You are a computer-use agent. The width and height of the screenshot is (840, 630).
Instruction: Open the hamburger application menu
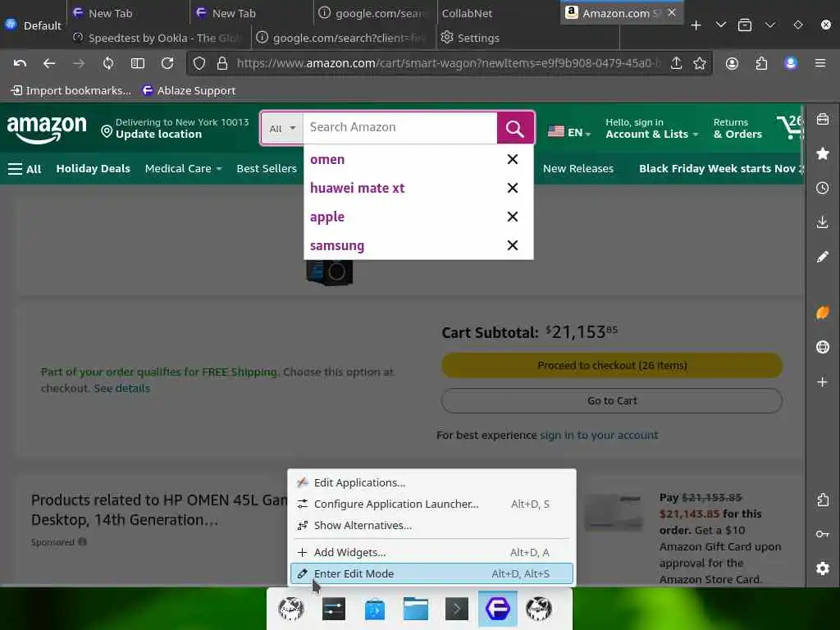click(820, 63)
